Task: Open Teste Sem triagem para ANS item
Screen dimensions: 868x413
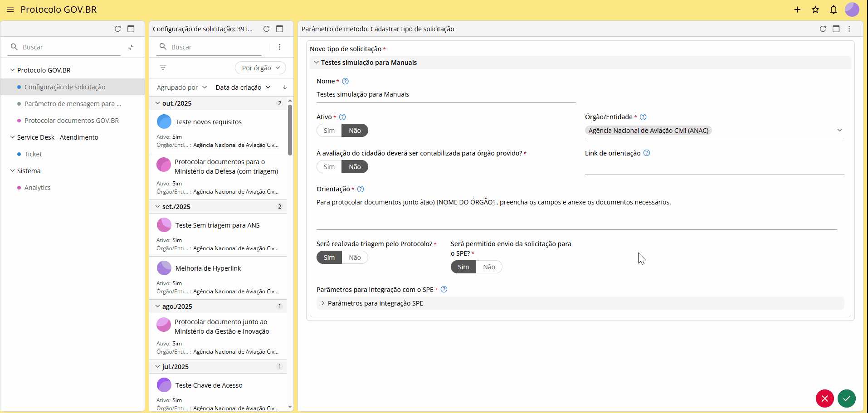Action: point(218,235)
